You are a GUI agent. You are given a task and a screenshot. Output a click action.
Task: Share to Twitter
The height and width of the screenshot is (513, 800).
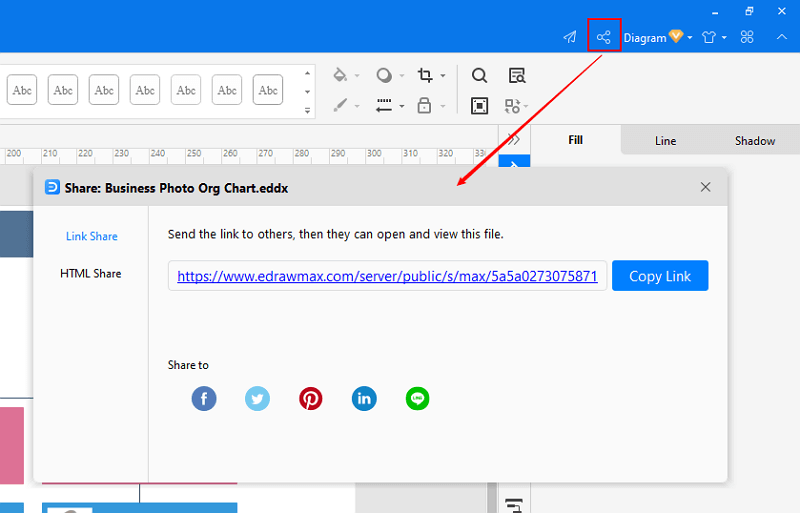pos(257,399)
